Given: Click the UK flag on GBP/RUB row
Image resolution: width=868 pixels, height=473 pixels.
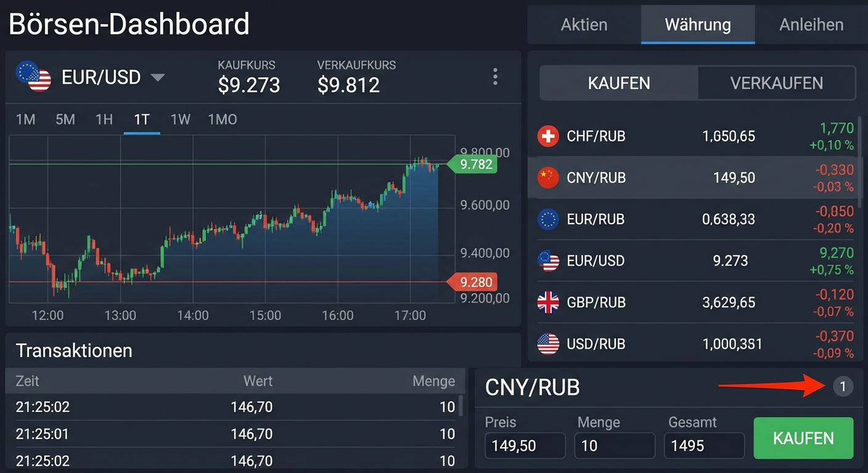Looking at the screenshot, I should [x=548, y=302].
